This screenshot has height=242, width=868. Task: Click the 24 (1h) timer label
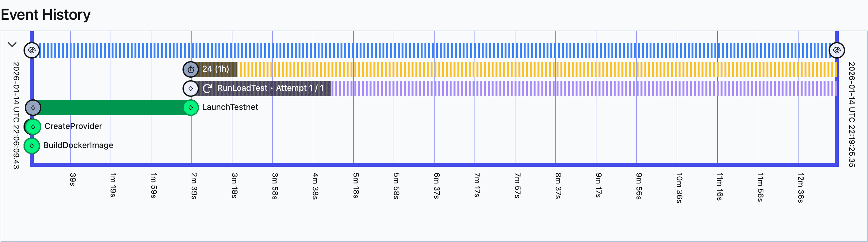click(215, 69)
